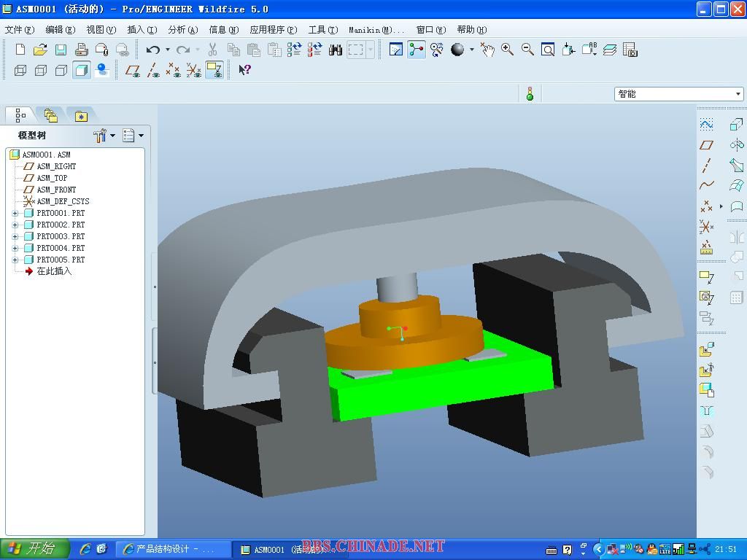Open the model tree show dropdown (list icon)
747x560 pixels.
coord(133,136)
